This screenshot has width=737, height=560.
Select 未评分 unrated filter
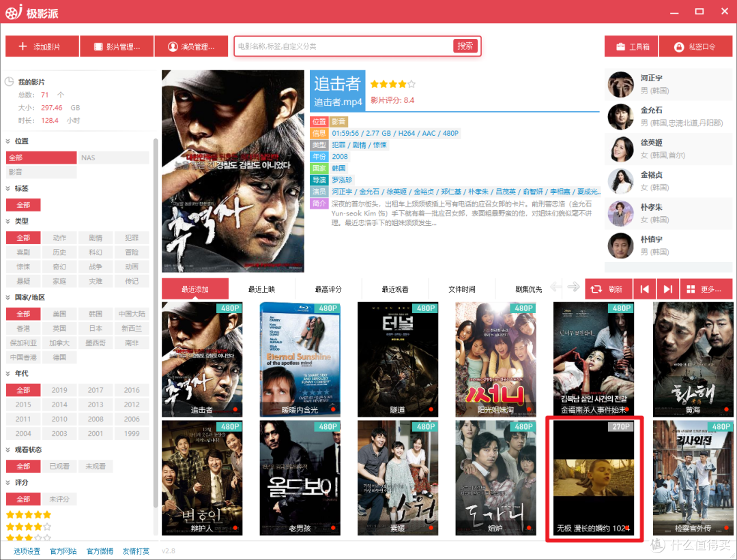coord(59,499)
